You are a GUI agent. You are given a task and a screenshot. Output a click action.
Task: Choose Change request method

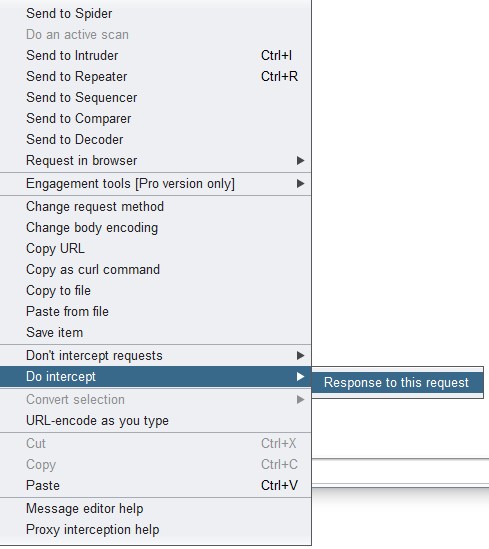tap(155, 207)
